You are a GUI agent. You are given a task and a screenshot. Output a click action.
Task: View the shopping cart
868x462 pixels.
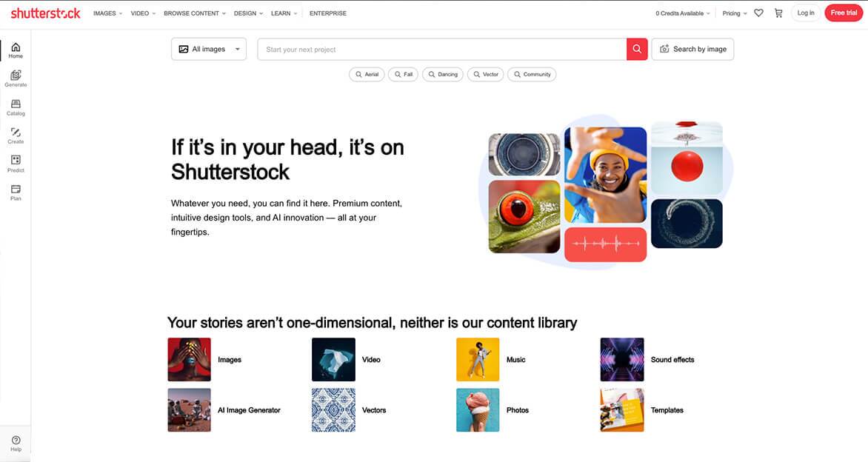point(778,13)
